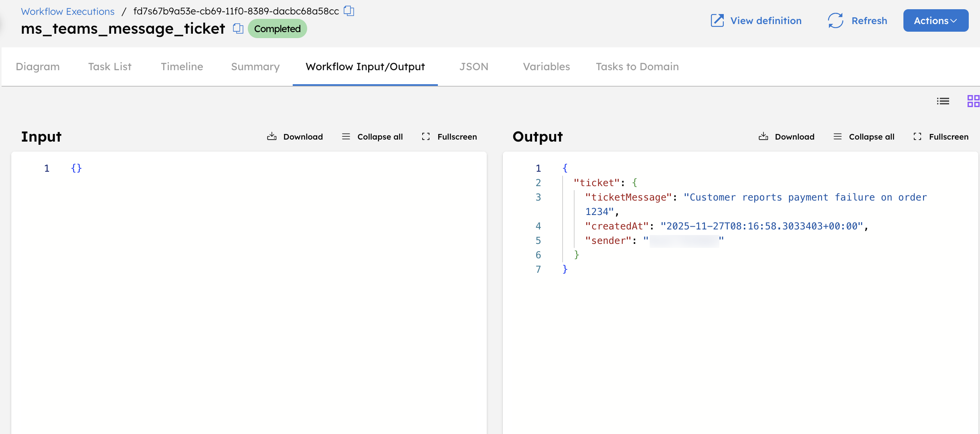Collapse all nodes in the Output JSON

point(864,136)
